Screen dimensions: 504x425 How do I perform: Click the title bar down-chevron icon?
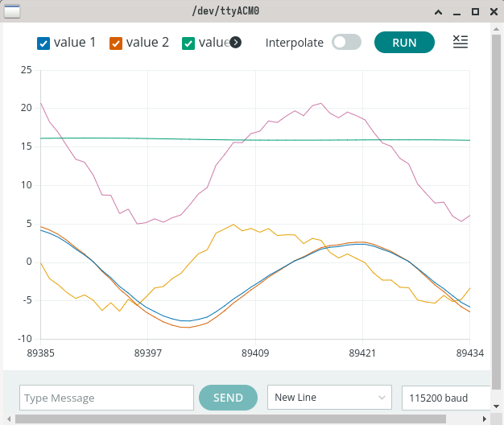tap(438, 12)
